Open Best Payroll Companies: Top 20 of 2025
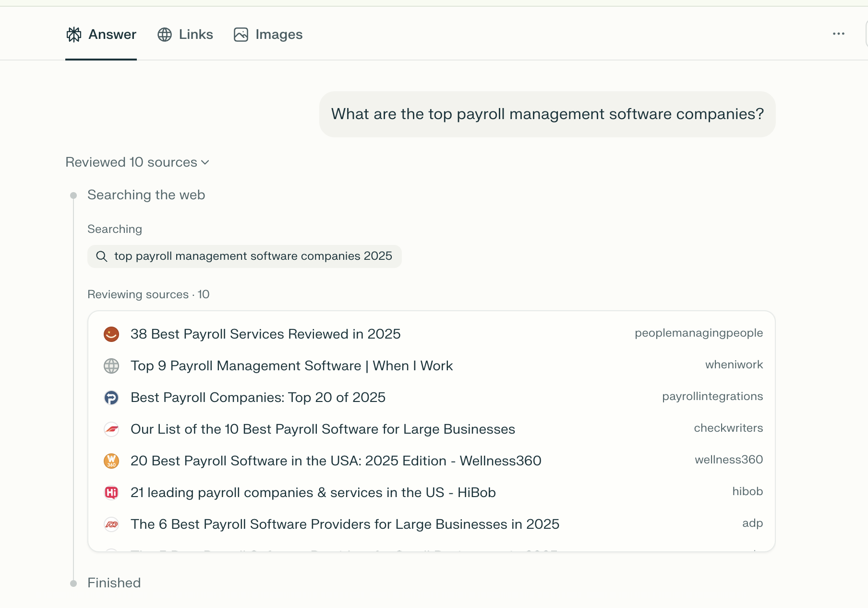 tap(258, 397)
